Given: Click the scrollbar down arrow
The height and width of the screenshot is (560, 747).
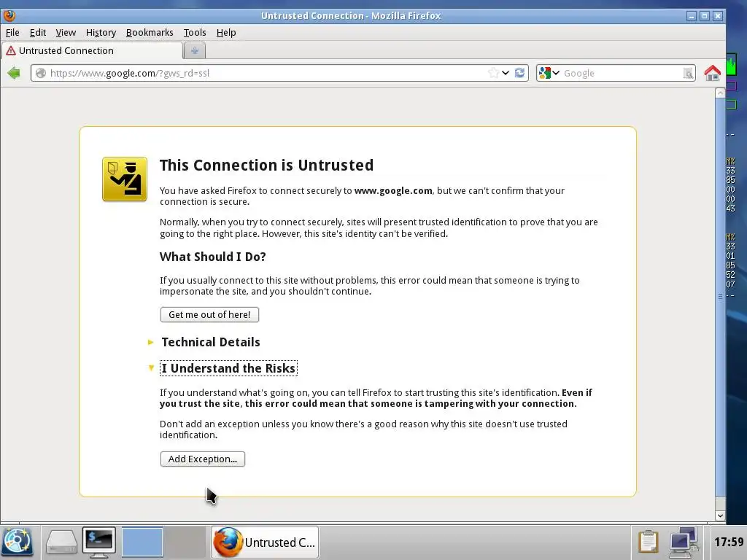Looking at the screenshot, I should (720, 516).
